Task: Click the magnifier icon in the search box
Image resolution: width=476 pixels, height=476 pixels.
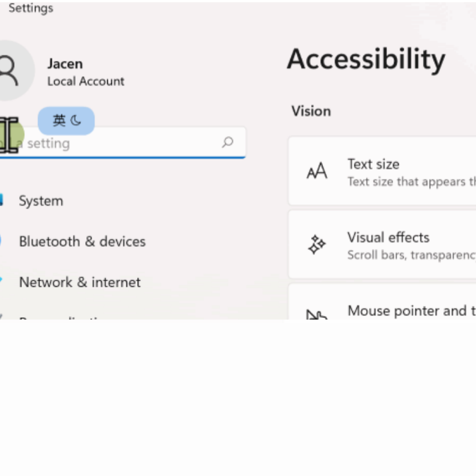Action: [x=228, y=142]
